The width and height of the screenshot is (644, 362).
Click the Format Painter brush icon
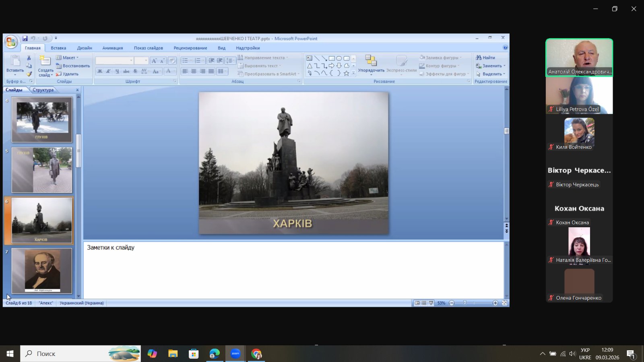click(29, 74)
